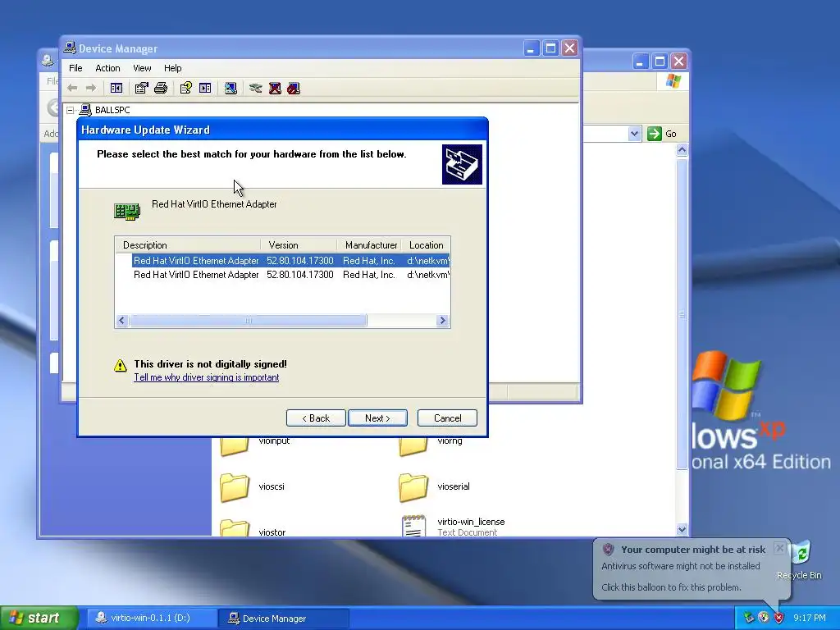Click the taskbar clock showing 9:17 PM
840x630 pixels.
pyautogui.click(x=810, y=618)
